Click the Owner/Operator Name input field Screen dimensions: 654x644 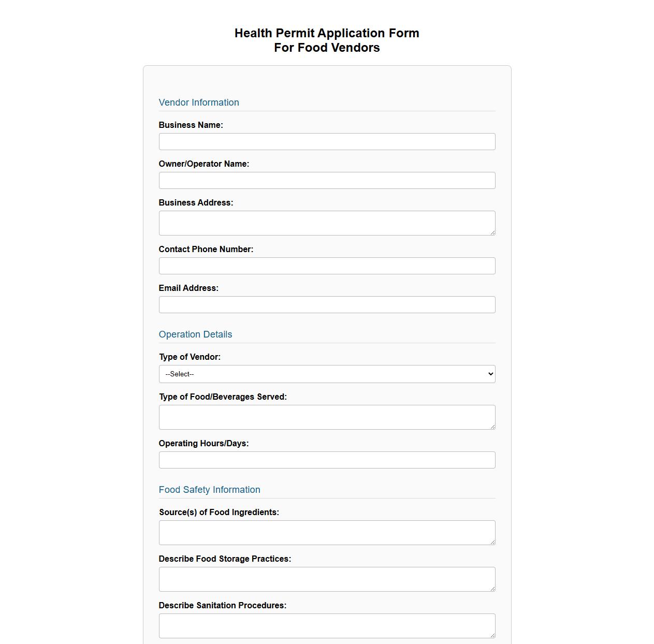tap(327, 180)
